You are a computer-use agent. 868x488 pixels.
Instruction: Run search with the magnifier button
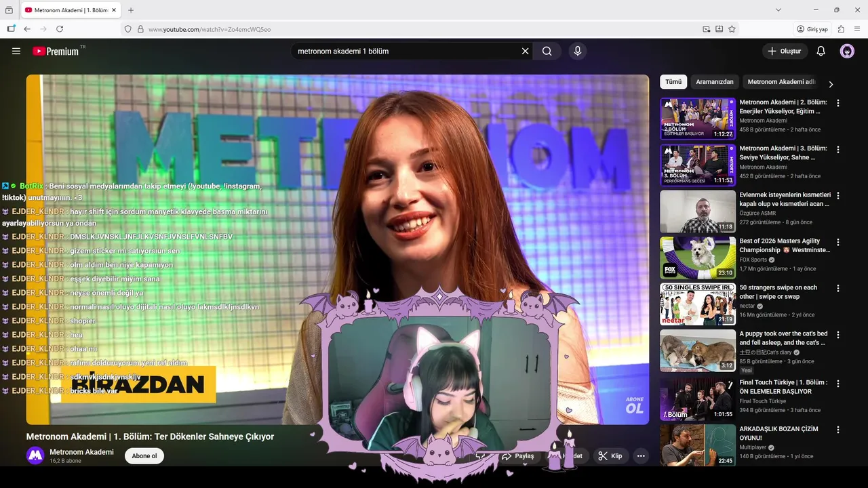547,51
